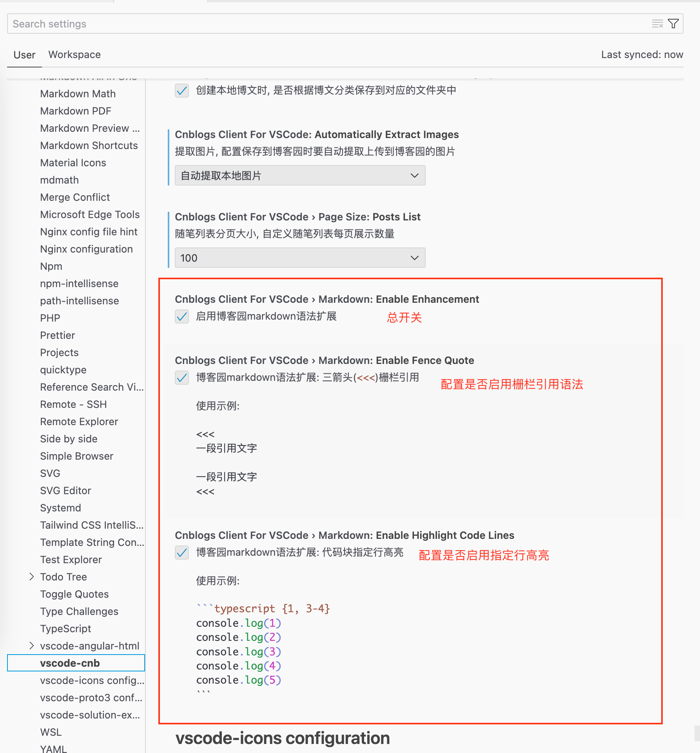Expand the vscode-angular-html settings section
This screenshot has height=753, width=700.
32,646
